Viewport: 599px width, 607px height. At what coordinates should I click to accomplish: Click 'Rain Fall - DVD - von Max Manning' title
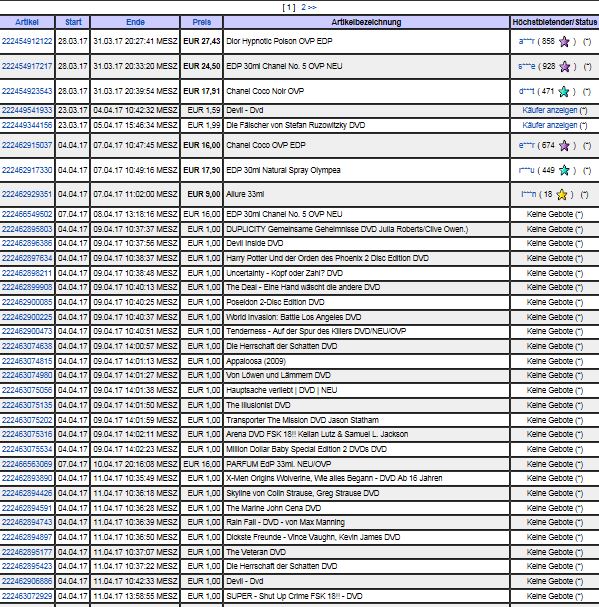click(x=285, y=523)
